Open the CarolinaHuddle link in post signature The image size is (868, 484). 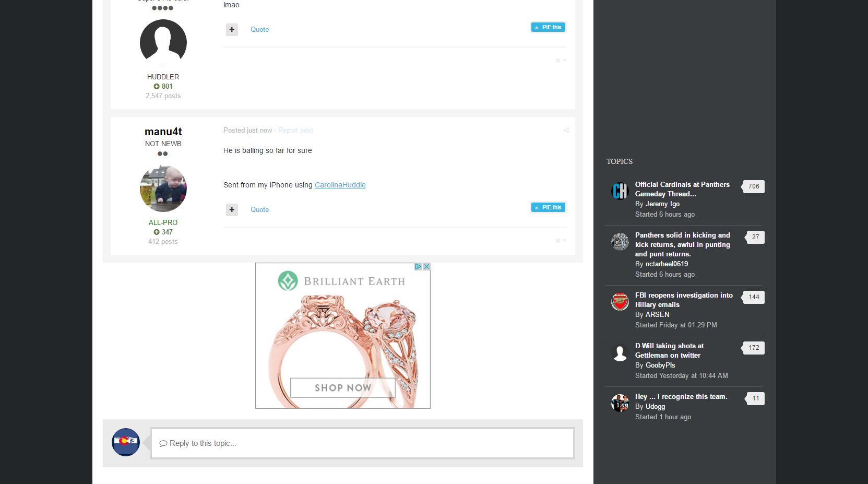coord(340,185)
